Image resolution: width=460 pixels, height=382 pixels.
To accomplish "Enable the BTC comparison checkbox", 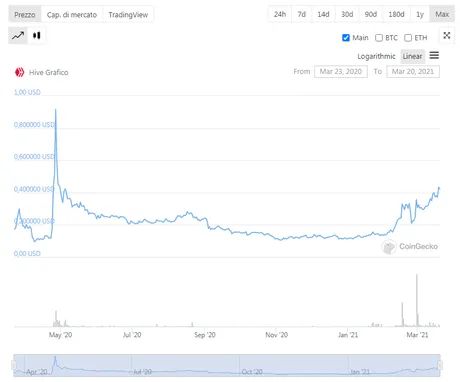I will pos(379,38).
